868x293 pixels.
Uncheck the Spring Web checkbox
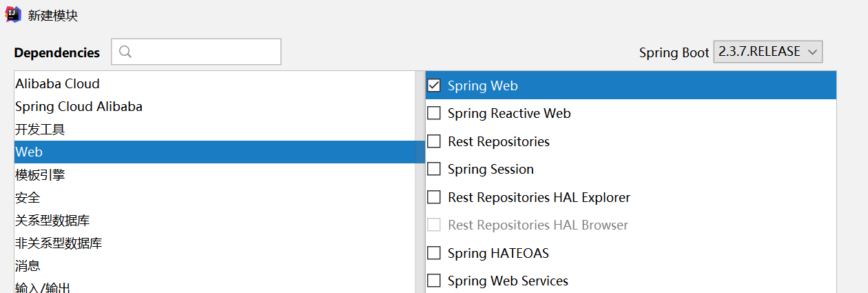pyautogui.click(x=434, y=85)
